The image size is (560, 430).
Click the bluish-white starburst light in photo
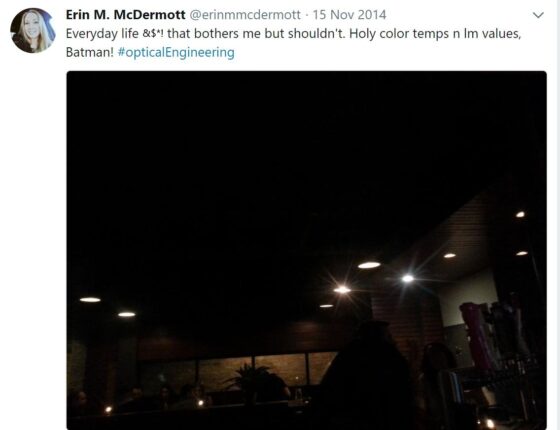(408, 278)
